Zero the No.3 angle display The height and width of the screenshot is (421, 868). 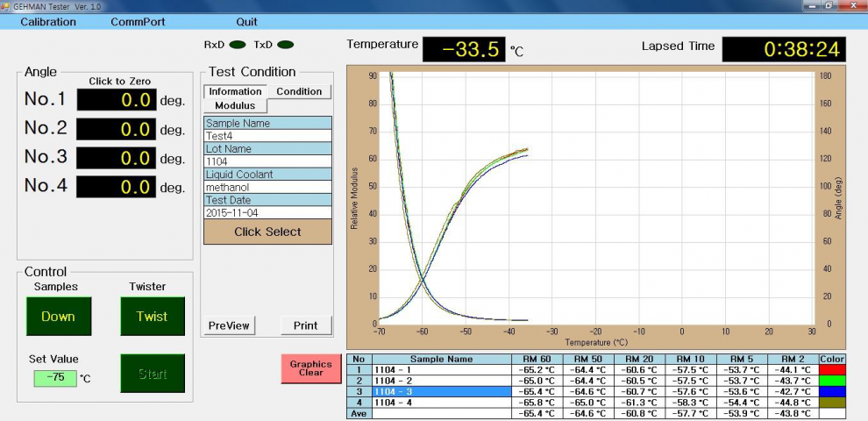click(x=117, y=158)
